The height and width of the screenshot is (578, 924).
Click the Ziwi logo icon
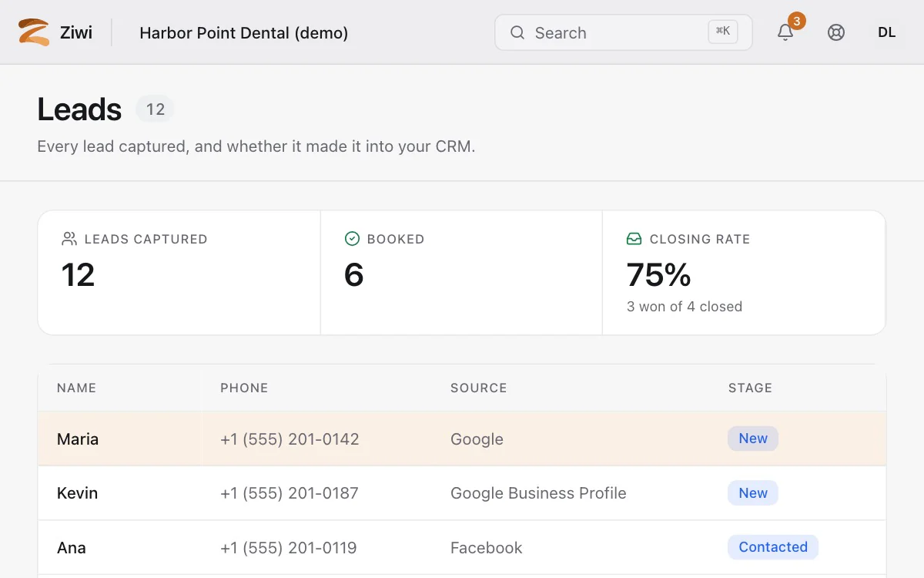34,32
